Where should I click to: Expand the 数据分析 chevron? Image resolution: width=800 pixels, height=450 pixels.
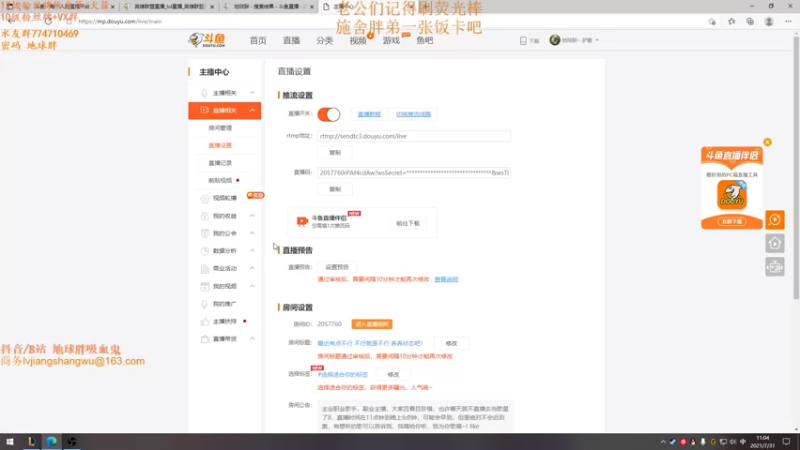[x=252, y=251]
